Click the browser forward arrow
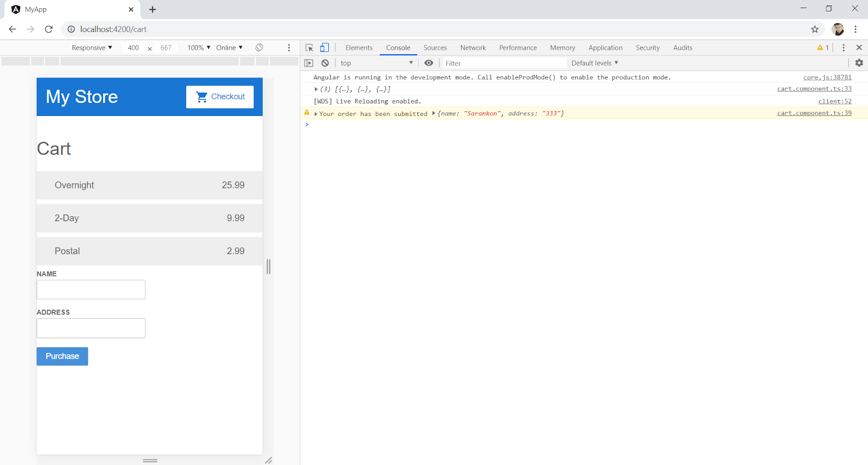868x465 pixels. coord(30,29)
